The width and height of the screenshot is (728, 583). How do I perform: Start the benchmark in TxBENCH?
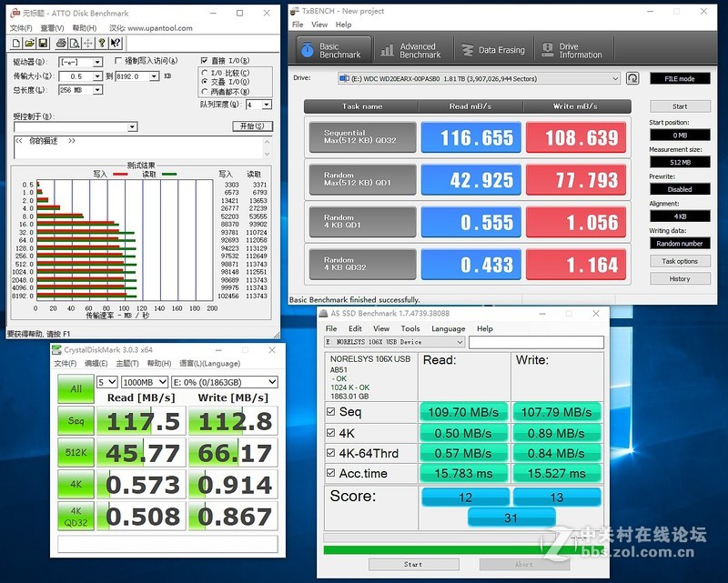(681, 106)
